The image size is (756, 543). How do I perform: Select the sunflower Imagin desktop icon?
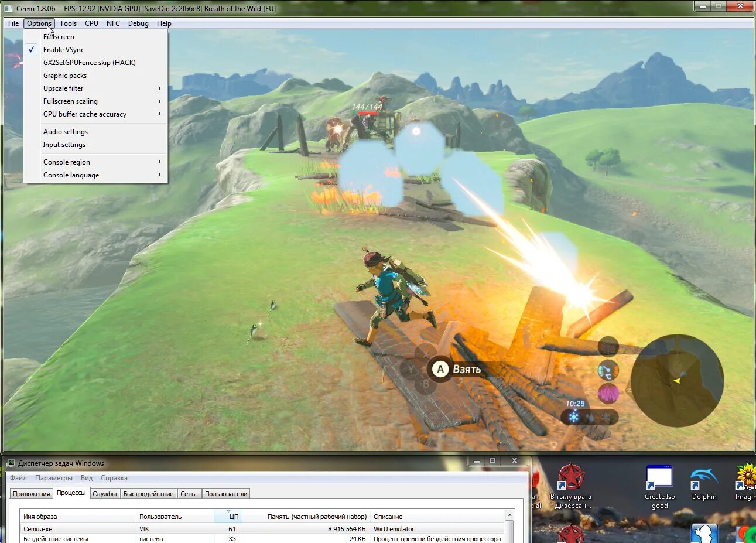pyautogui.click(x=745, y=482)
